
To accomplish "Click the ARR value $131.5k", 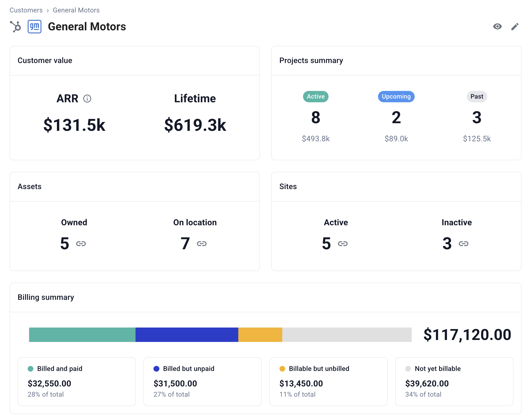I will 74,125.
